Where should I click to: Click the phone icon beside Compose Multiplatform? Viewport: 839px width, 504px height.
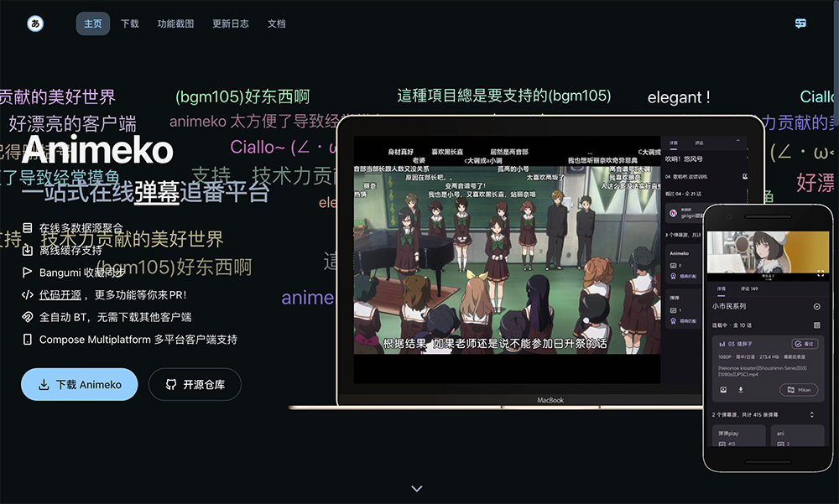click(26, 339)
